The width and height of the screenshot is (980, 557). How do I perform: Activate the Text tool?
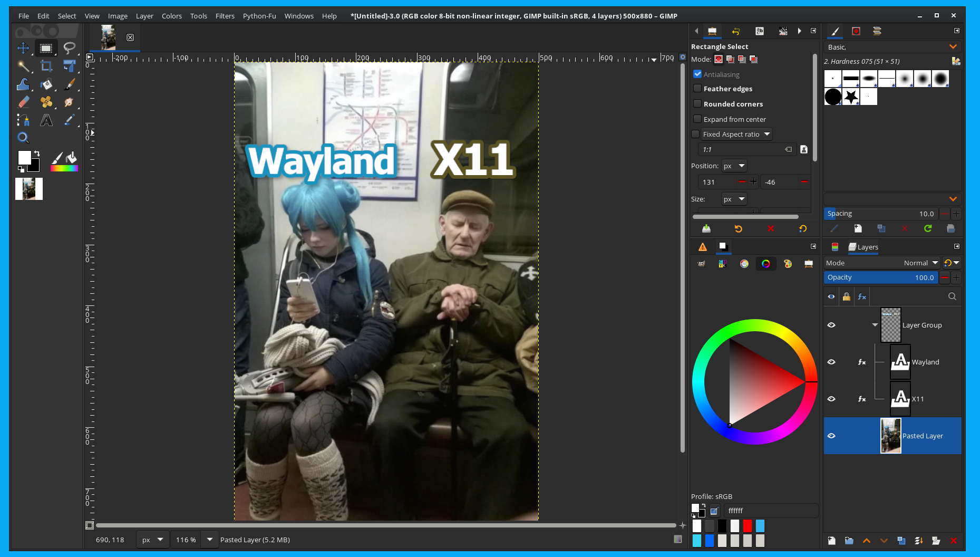pyautogui.click(x=46, y=120)
